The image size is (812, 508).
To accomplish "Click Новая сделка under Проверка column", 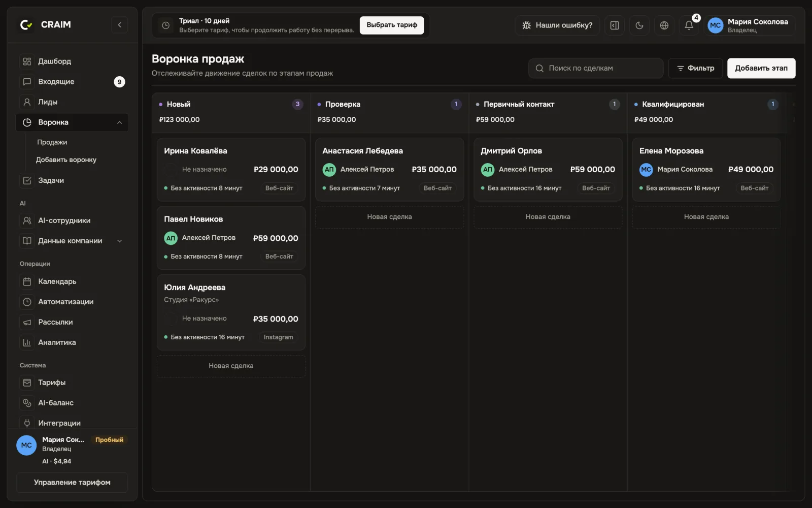I will (x=390, y=217).
